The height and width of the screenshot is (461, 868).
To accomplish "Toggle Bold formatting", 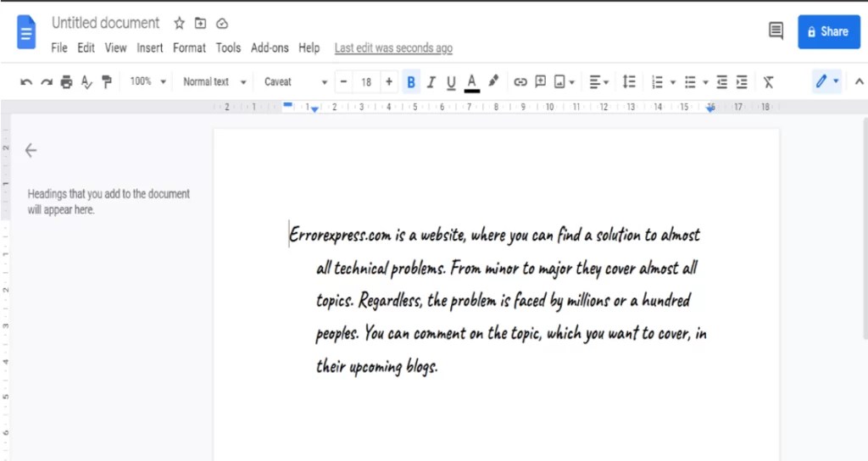I will point(411,82).
